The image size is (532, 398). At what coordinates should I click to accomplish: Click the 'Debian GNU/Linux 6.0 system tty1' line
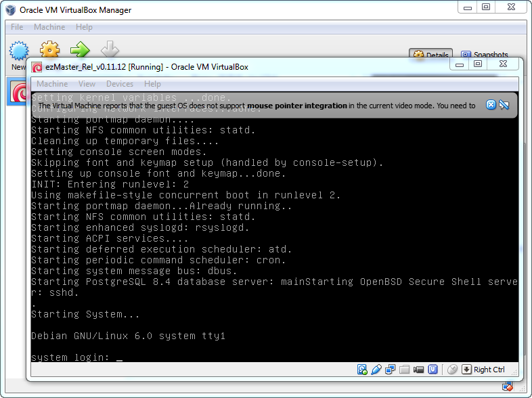128,336
